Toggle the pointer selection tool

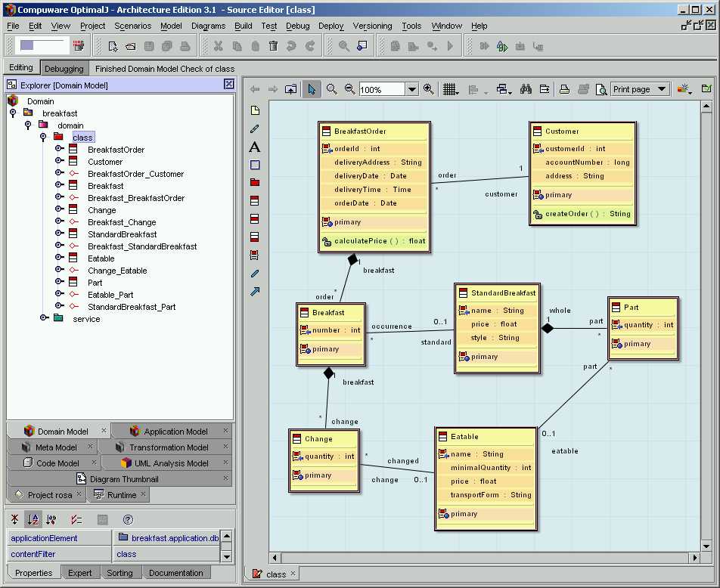pyautogui.click(x=312, y=89)
